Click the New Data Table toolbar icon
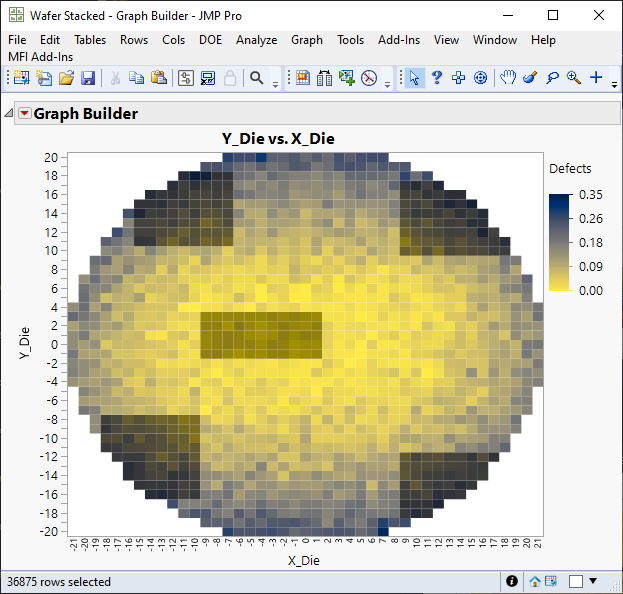The width and height of the screenshot is (623, 594). [21, 77]
